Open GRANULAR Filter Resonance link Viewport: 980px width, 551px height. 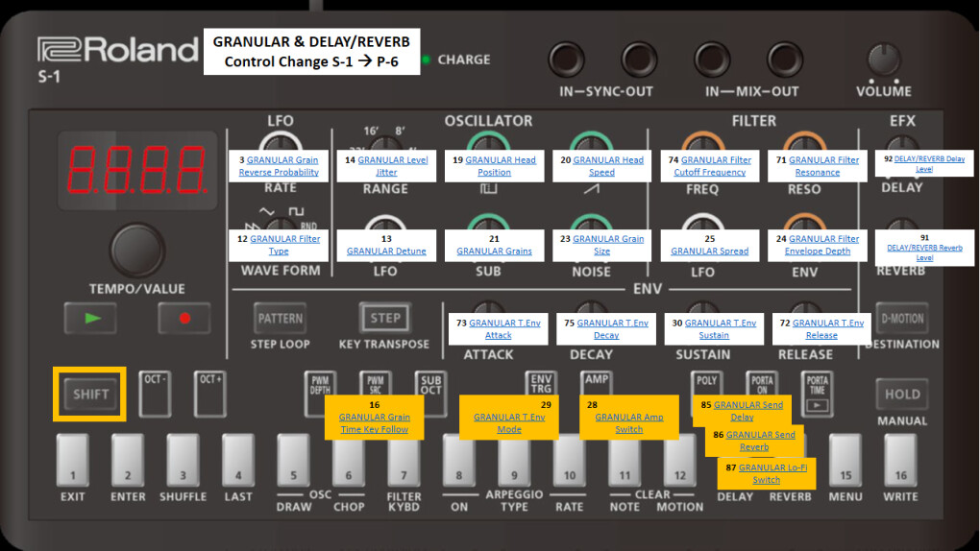823,166
